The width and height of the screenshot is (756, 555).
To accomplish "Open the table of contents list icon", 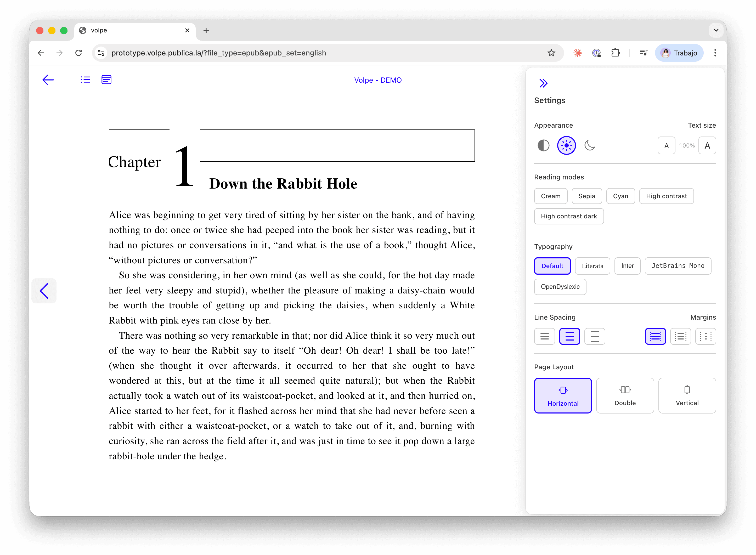I will pyautogui.click(x=86, y=80).
